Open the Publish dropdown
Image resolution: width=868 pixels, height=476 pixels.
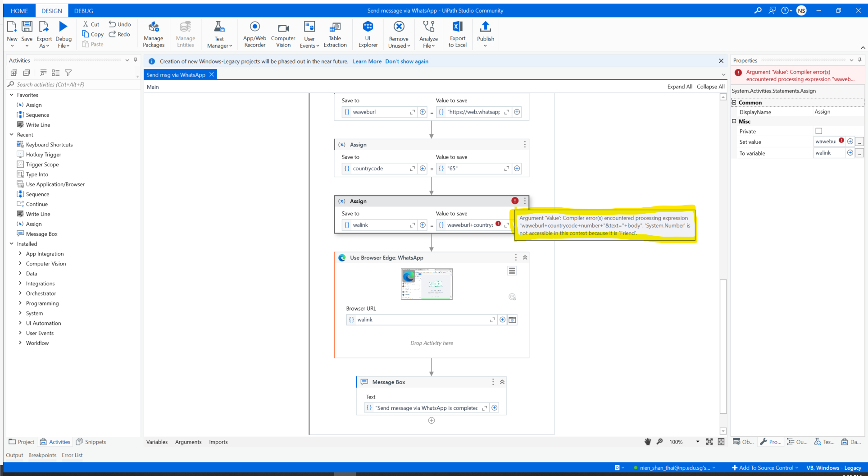[x=485, y=46]
